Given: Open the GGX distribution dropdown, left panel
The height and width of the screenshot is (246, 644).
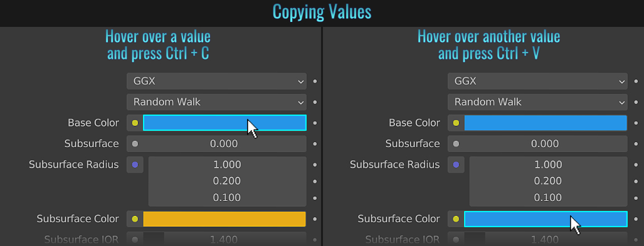Looking at the screenshot, I should point(216,81).
